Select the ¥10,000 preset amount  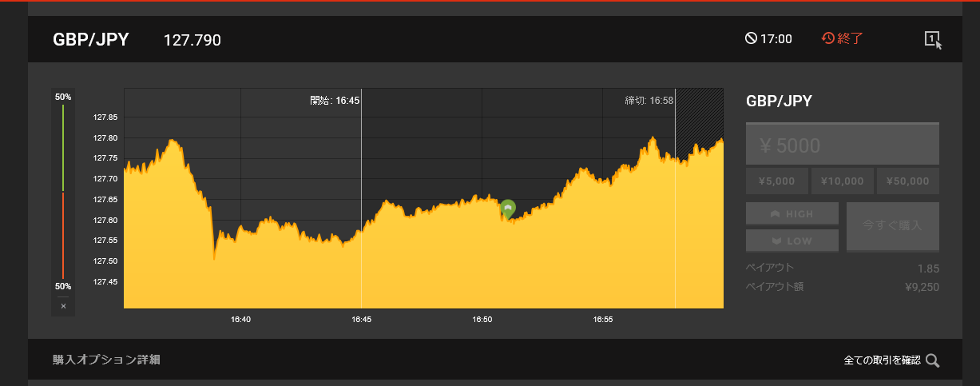coord(842,181)
